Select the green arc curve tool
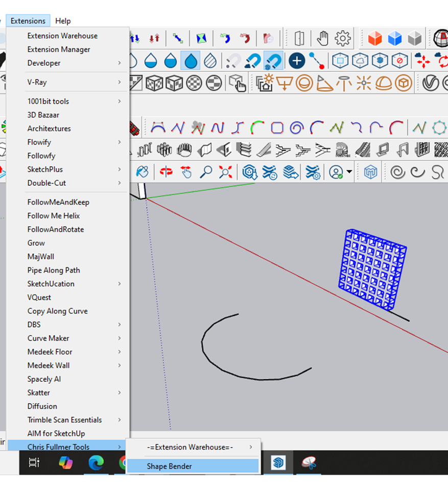The height and width of the screenshot is (491, 448). coord(257,128)
